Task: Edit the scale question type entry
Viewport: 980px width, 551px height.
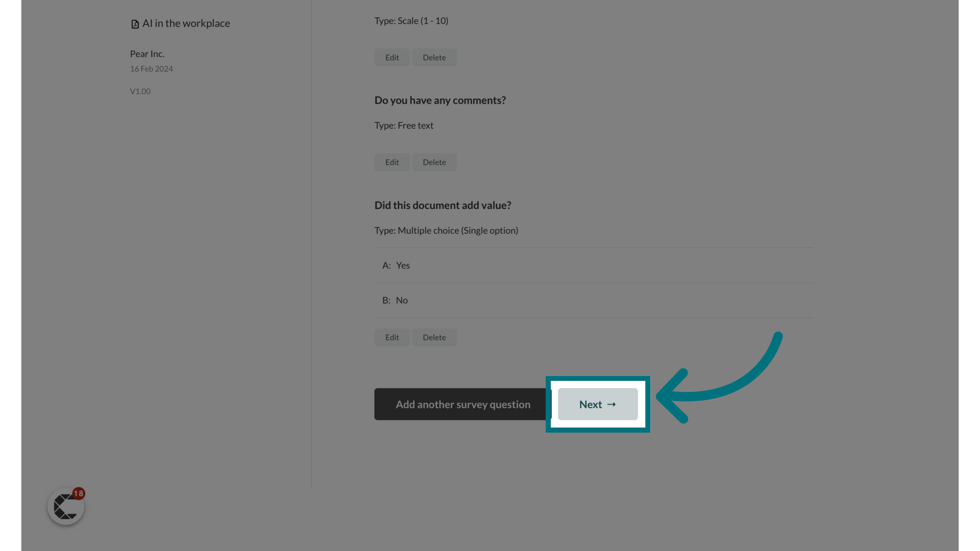Action: point(391,57)
